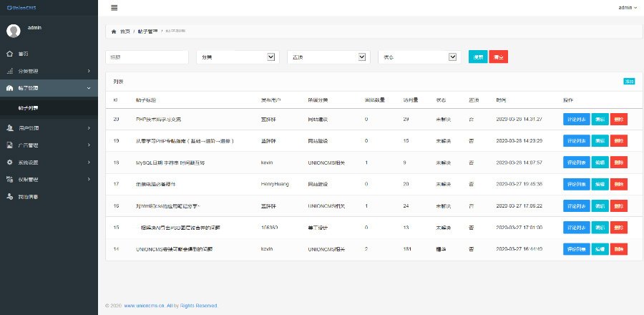Viewport: 644px width, 315px height.
Task: Open 评论列表 for post id 18
Action: 577,163
